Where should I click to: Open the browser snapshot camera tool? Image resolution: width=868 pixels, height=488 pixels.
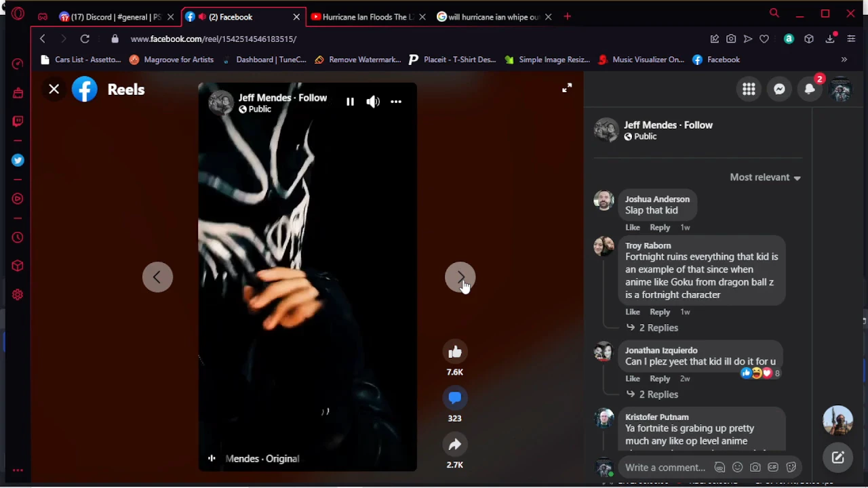pos(731,39)
